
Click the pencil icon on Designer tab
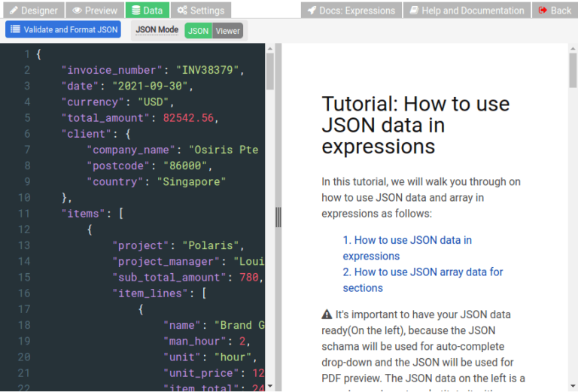[x=14, y=11]
